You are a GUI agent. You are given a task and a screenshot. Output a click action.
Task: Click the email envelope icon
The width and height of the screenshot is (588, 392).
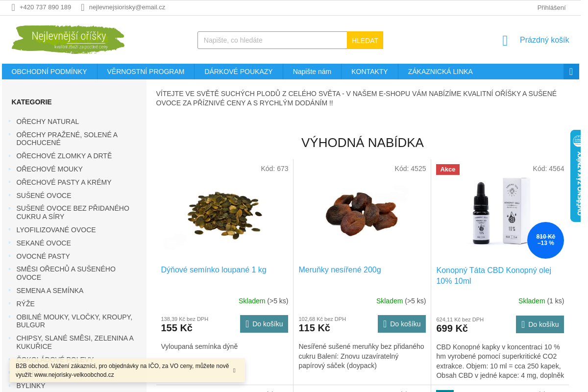(83, 7)
